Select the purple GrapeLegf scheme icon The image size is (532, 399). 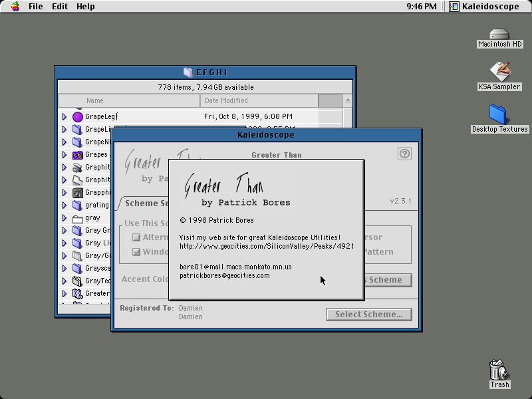78,117
